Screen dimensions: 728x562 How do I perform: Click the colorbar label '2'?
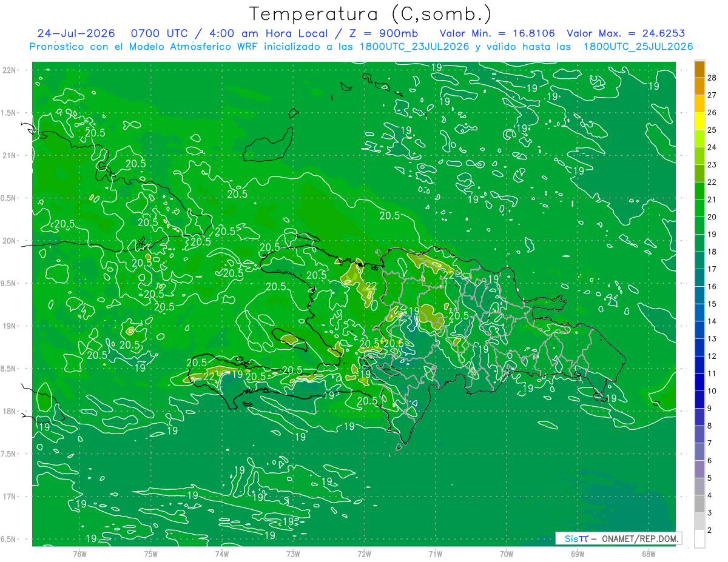[709, 530]
